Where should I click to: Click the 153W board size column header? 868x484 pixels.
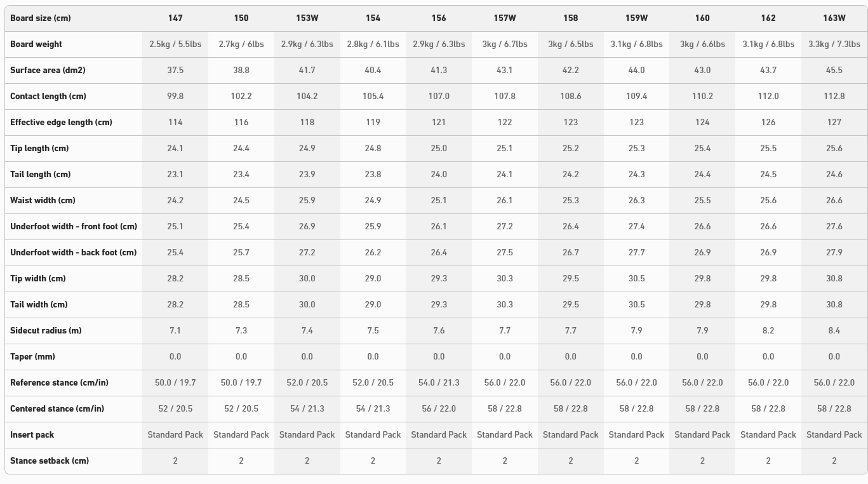[307, 18]
